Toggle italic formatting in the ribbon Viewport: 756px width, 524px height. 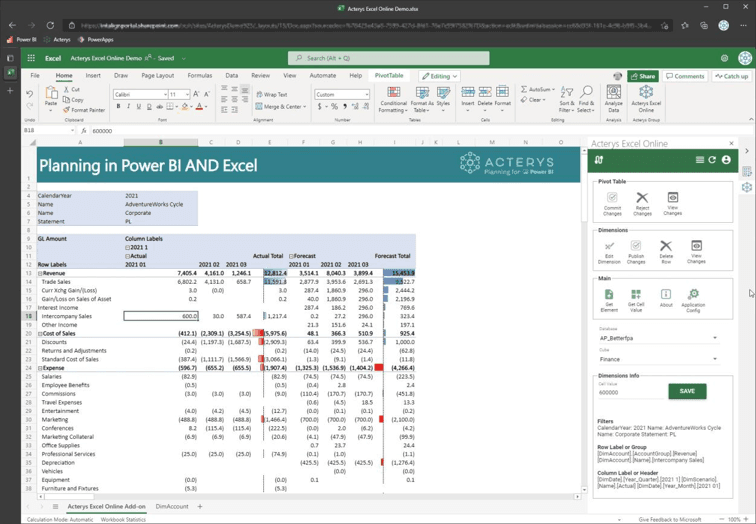(x=128, y=107)
